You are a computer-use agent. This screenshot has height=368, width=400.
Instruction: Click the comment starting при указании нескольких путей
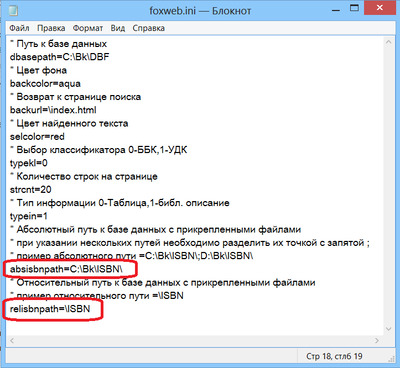pyautogui.click(x=190, y=243)
